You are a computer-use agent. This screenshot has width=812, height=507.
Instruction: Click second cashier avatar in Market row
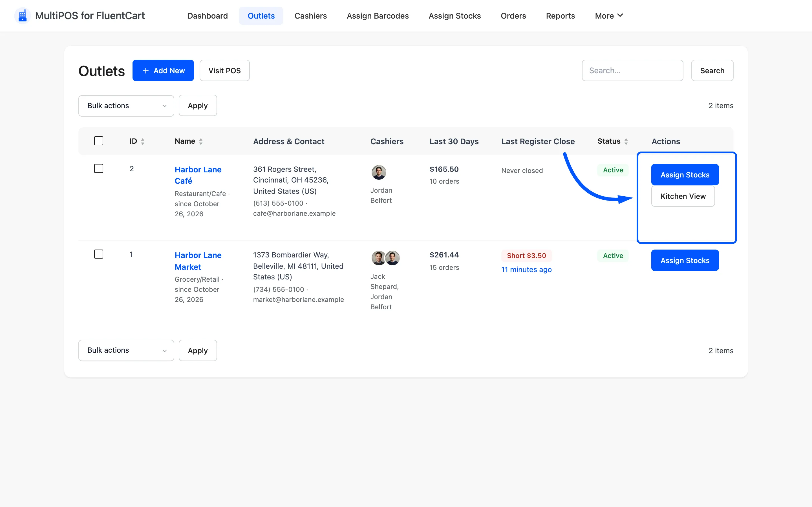click(x=392, y=258)
